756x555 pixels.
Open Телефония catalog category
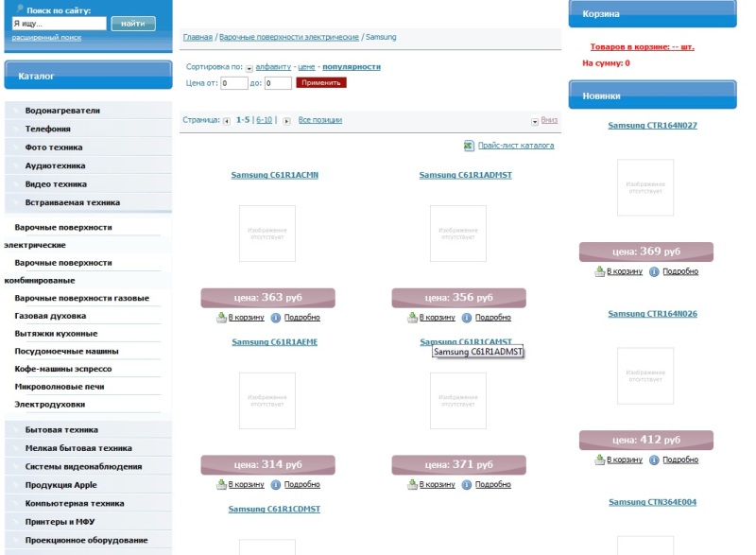tap(88, 129)
